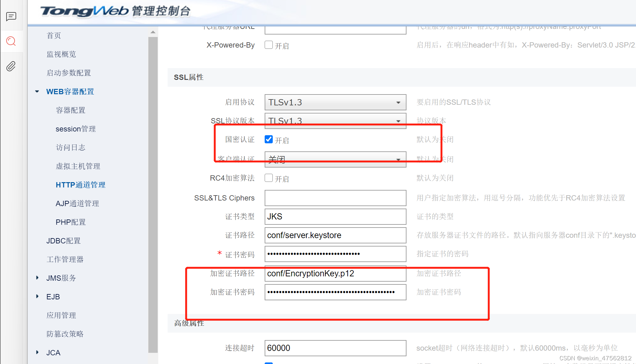Image resolution: width=636 pixels, height=364 pixels.
Task: Open JDBC配置 page link
Action: 63,241
